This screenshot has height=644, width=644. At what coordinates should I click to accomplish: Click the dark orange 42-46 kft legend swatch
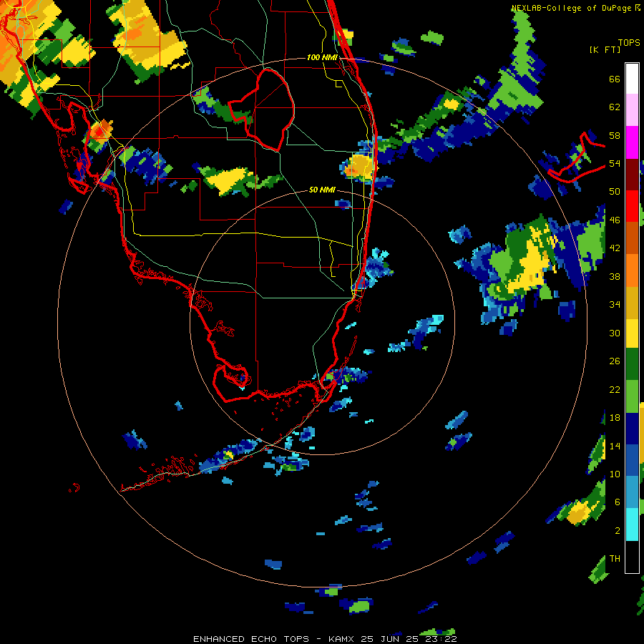pos(632,238)
